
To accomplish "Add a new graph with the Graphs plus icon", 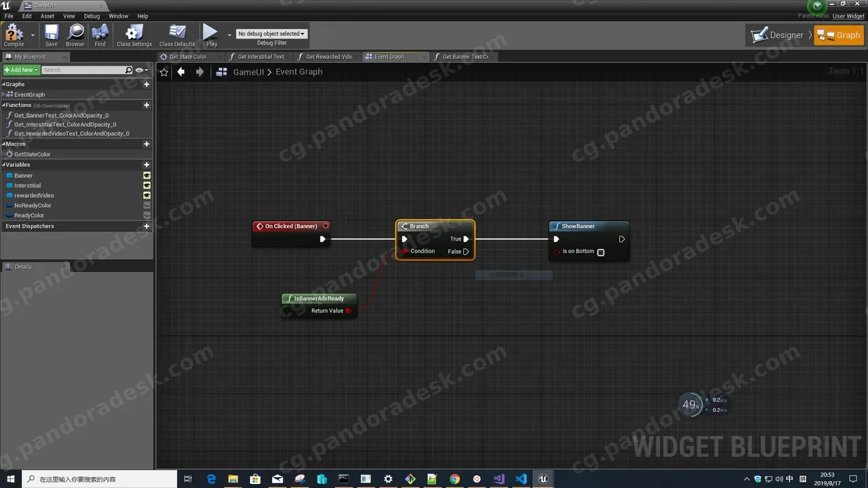I will 146,84.
